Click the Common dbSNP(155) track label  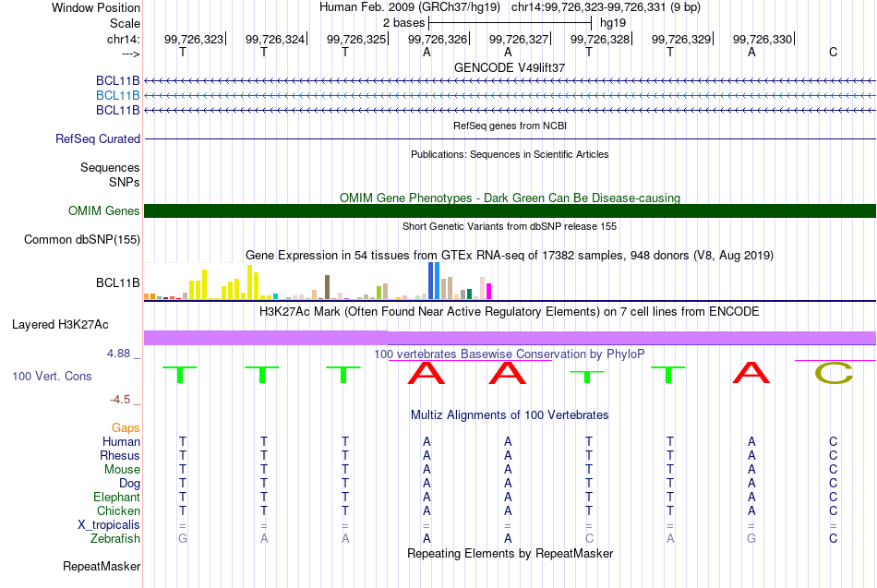81,239
